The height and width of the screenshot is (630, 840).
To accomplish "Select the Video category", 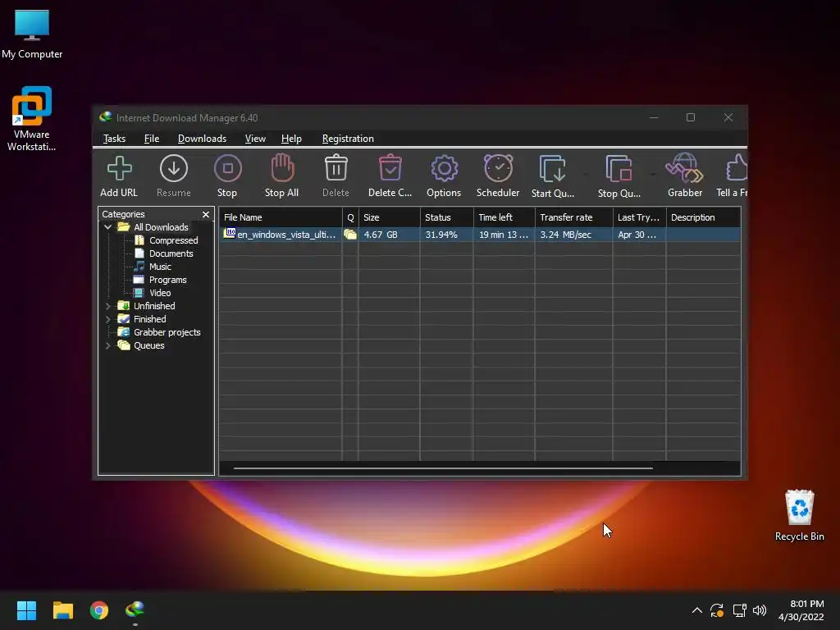I will click(x=160, y=293).
